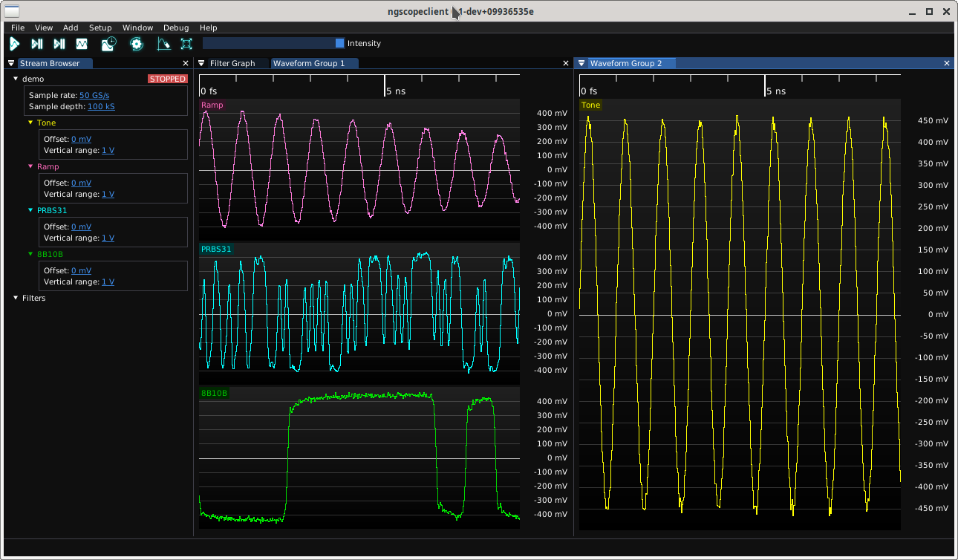Switch to the Filter Graph tab

232,63
